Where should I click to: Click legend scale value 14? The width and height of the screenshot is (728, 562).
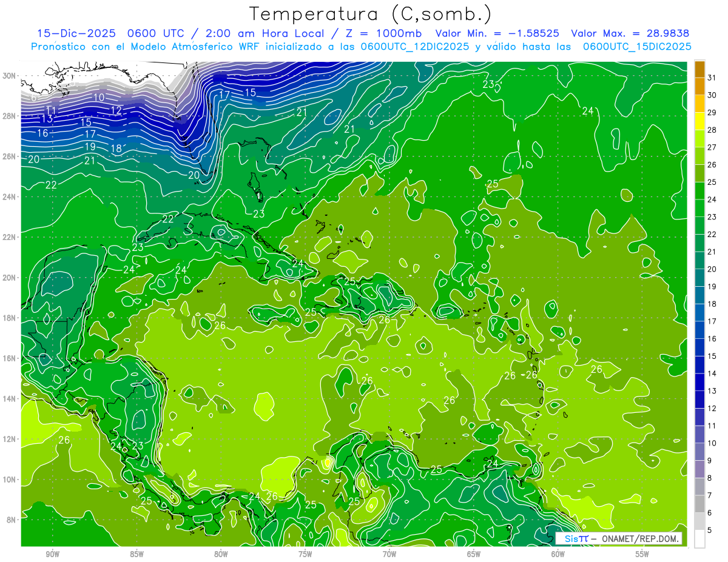click(712, 374)
